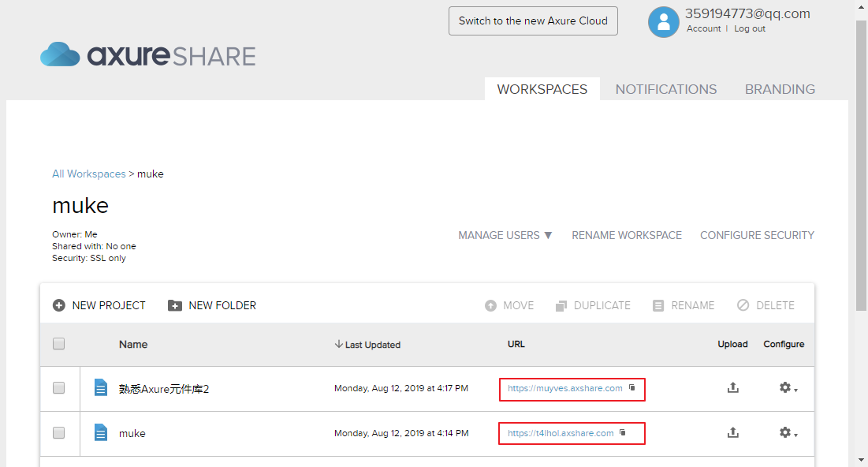Viewport: 868px width, 467px height.
Task: Click the New Project plus icon
Action: click(58, 305)
